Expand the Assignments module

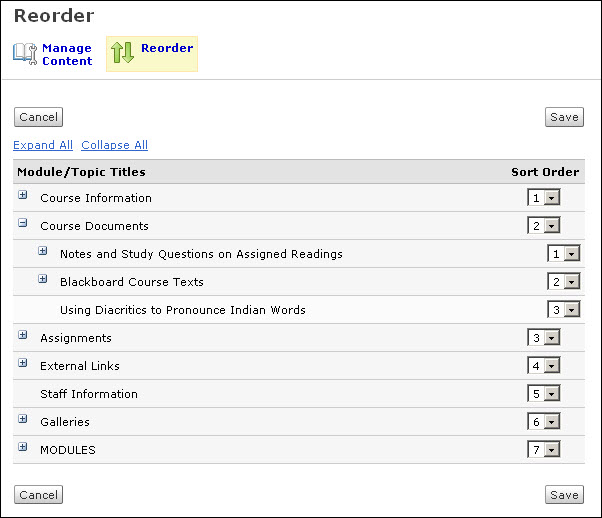(23, 336)
